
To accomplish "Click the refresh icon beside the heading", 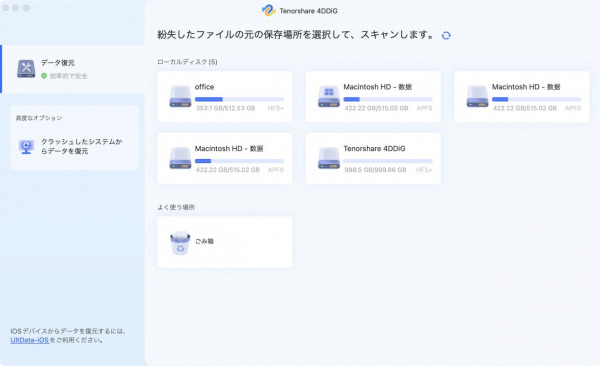I will pyautogui.click(x=446, y=36).
